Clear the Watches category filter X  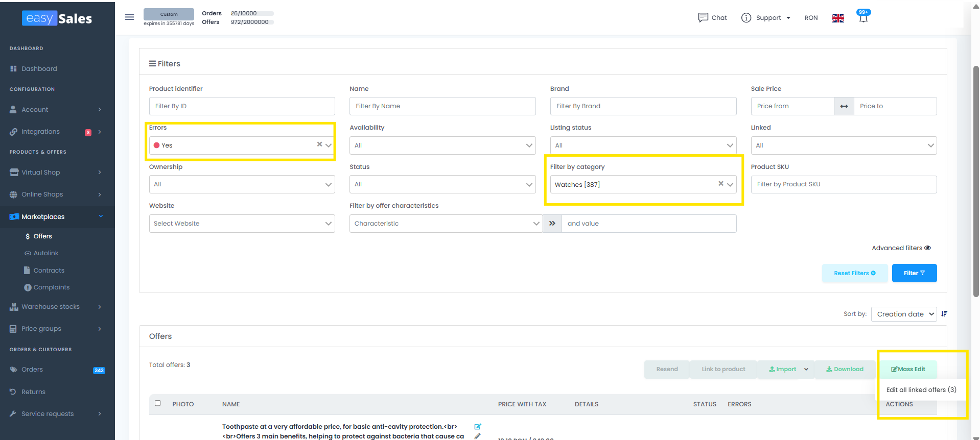pos(721,183)
